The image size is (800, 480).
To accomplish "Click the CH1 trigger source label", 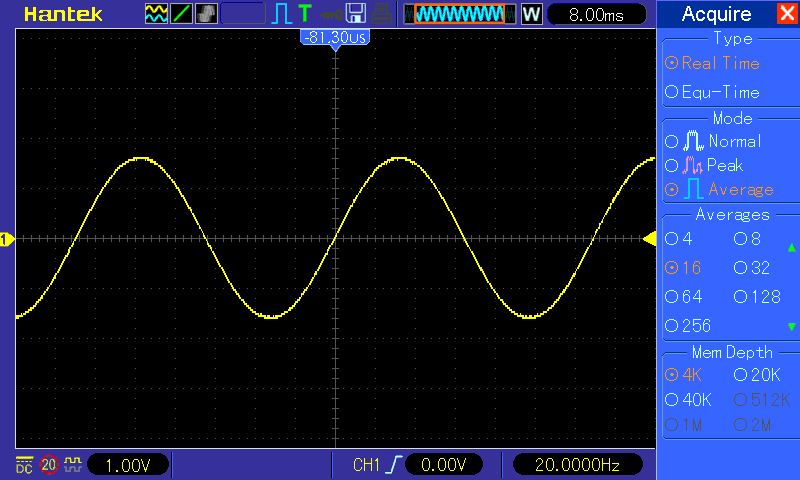I will point(366,465).
